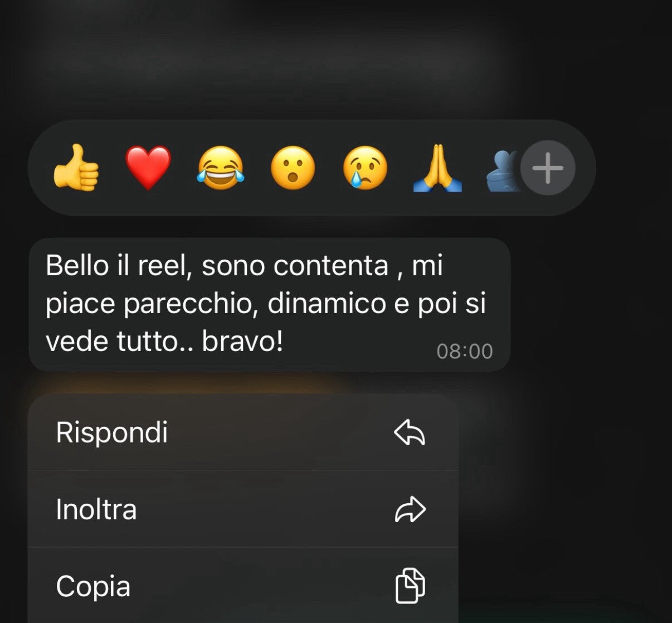Tap the 08:00 message timestamp
This screenshot has width=672, height=623.
pyautogui.click(x=465, y=351)
